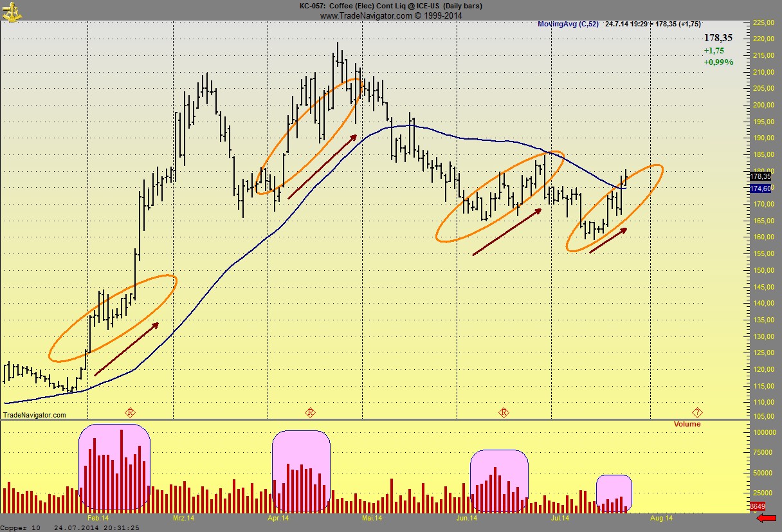
Task: Click the 165,00 price axis value
Action: 762,221
